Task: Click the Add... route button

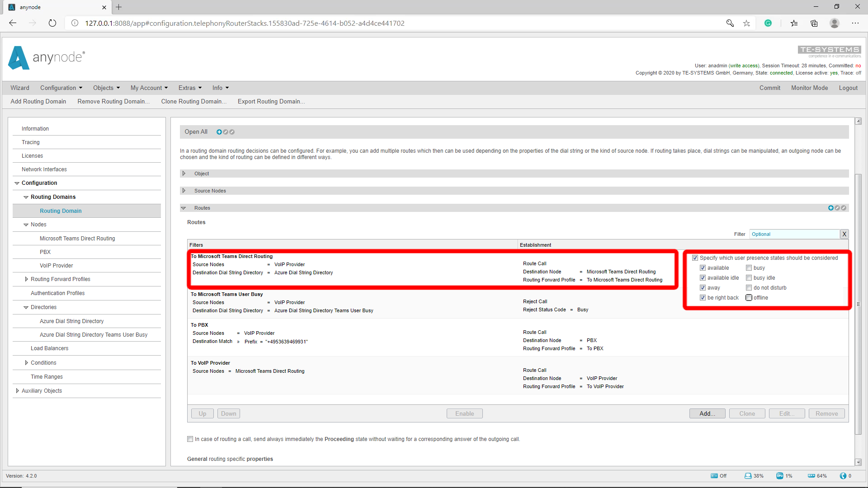Action: [707, 413]
